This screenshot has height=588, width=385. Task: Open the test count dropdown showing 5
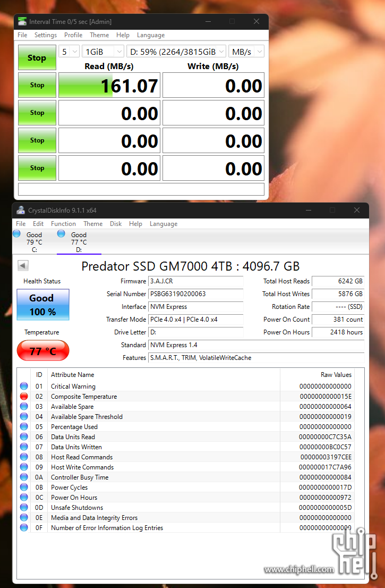[69, 52]
